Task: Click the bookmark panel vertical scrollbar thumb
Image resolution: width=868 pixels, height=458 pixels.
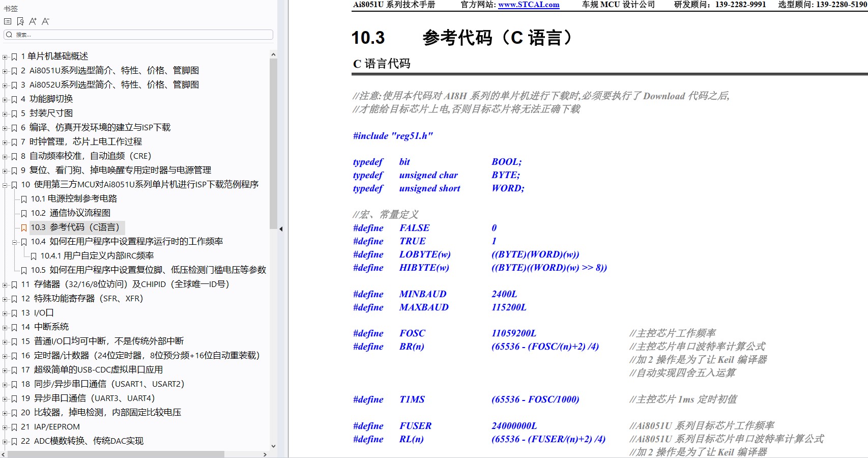Action: coord(273,144)
